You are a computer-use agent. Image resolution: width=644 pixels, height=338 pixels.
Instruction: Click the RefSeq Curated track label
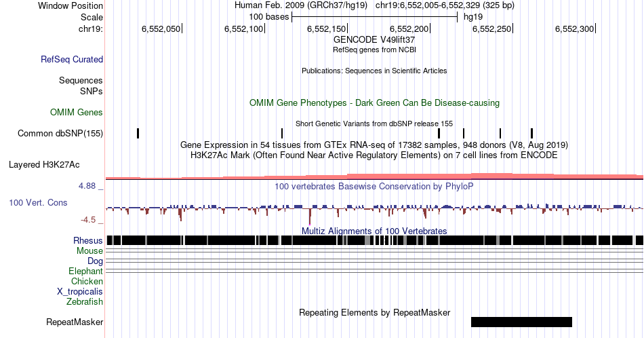[72, 59]
